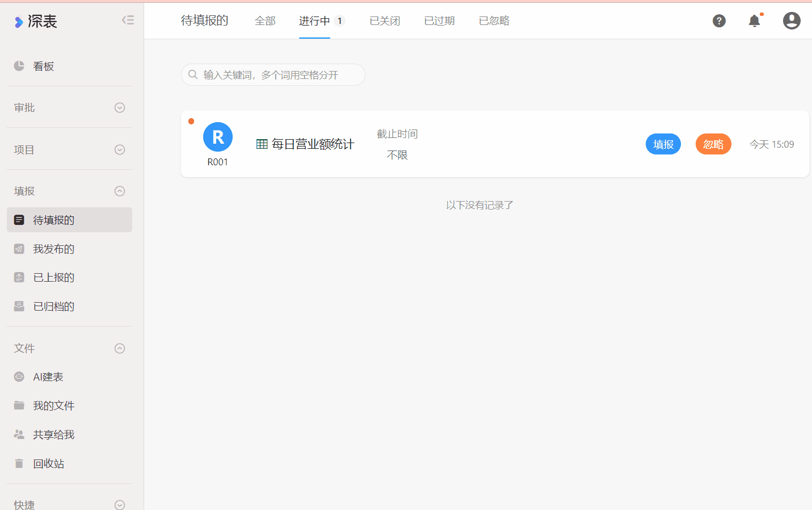Collapse the 填报 section
812x510 pixels.
[120, 191]
